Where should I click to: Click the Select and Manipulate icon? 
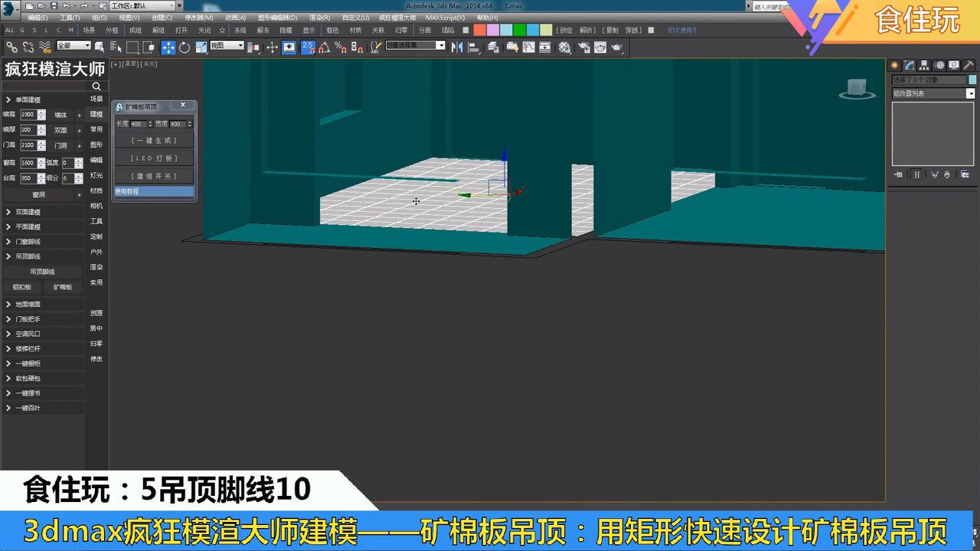272,47
